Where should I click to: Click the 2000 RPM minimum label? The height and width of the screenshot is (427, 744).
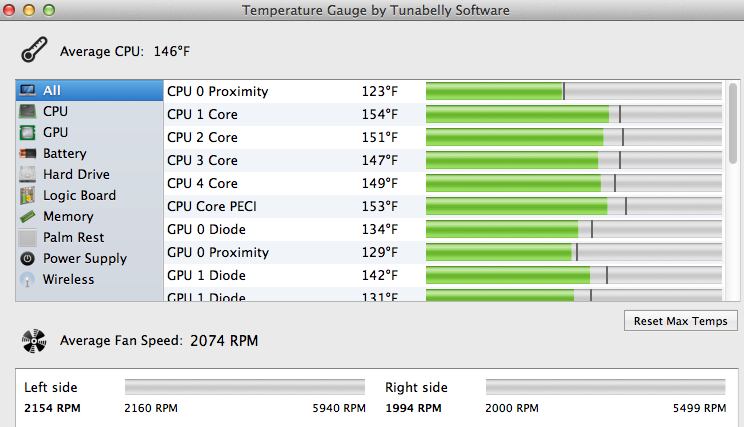[x=512, y=408]
